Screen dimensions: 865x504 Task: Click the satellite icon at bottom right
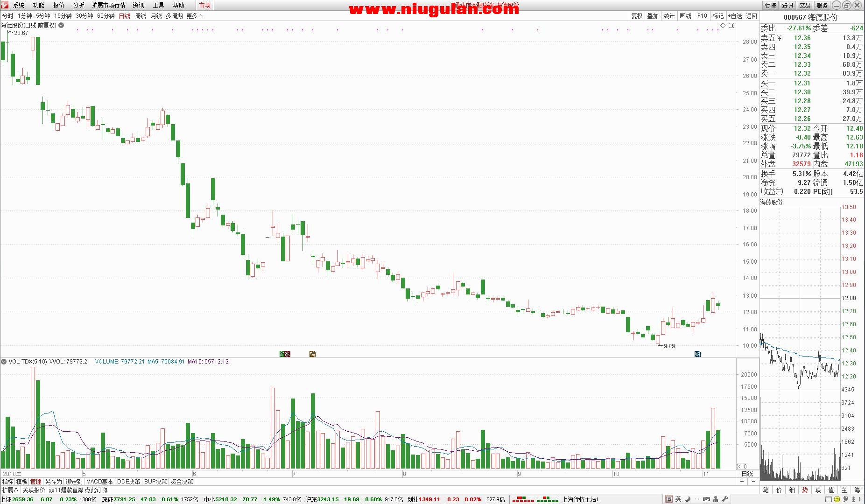tap(845, 499)
